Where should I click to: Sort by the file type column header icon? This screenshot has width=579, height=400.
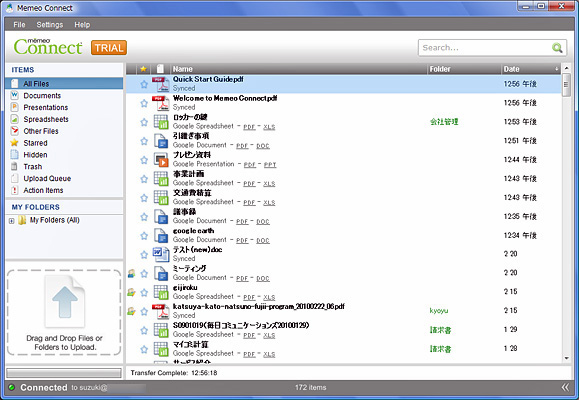tap(160, 69)
